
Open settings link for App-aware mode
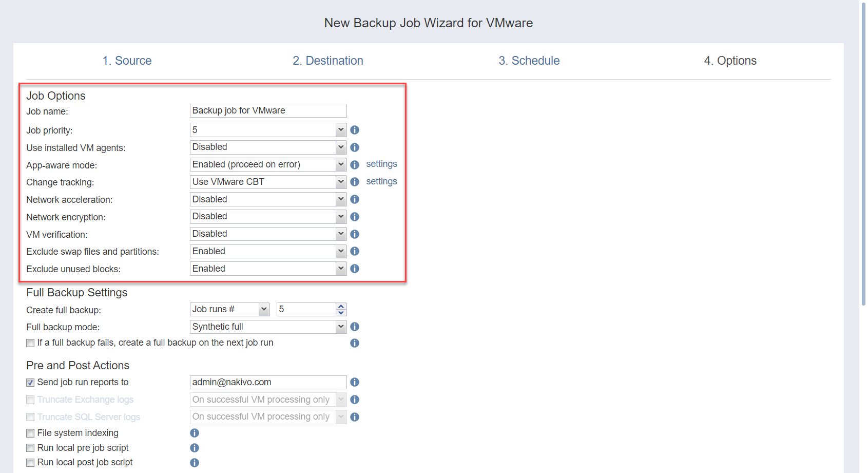[381, 164]
